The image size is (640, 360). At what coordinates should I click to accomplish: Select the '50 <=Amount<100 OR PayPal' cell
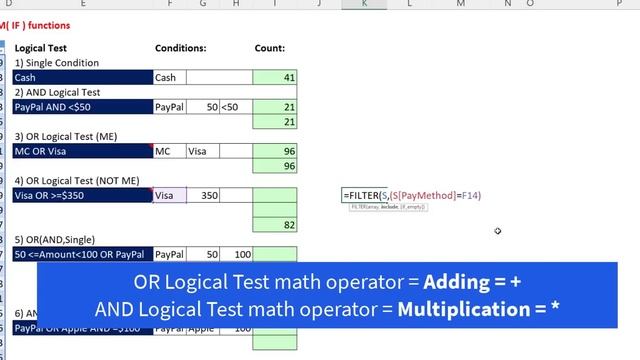83,254
